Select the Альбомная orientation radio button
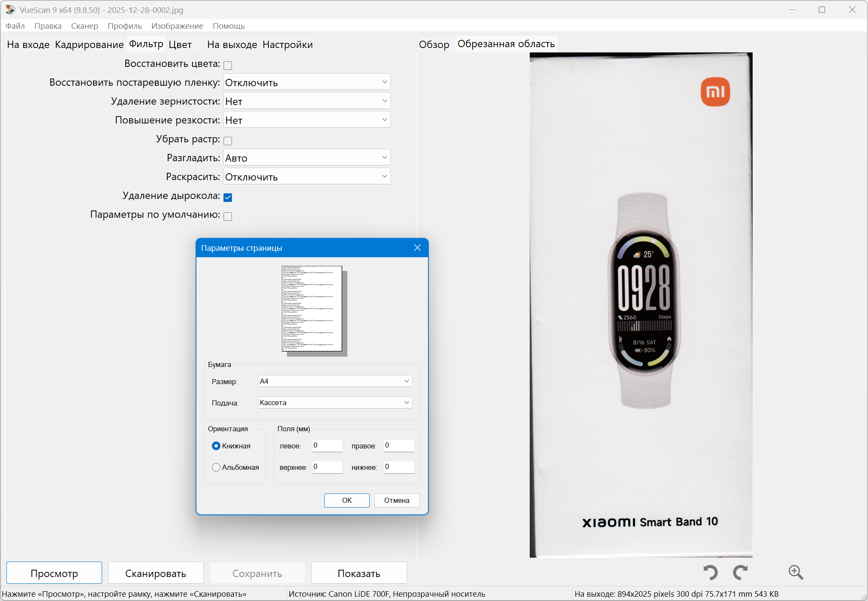 pos(216,467)
